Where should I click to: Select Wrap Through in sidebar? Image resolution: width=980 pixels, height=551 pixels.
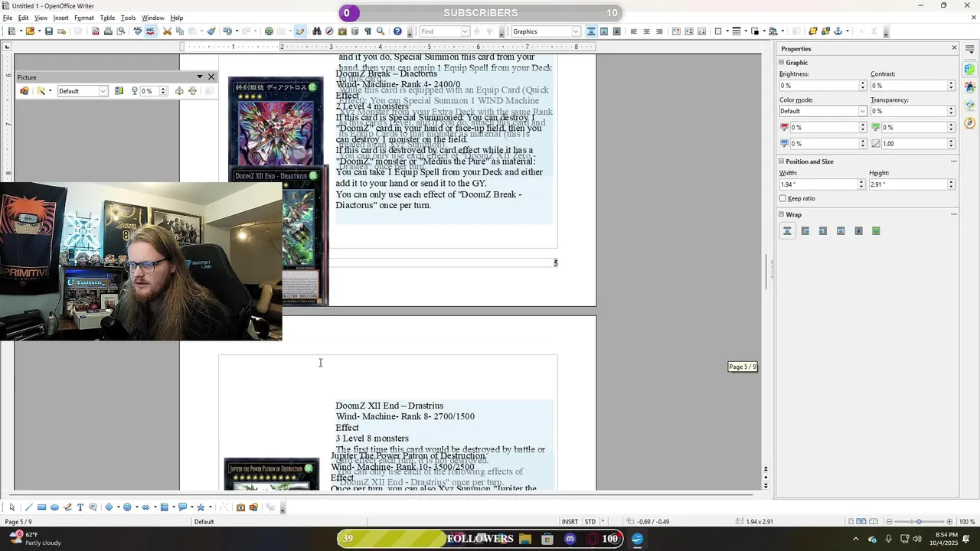(858, 231)
